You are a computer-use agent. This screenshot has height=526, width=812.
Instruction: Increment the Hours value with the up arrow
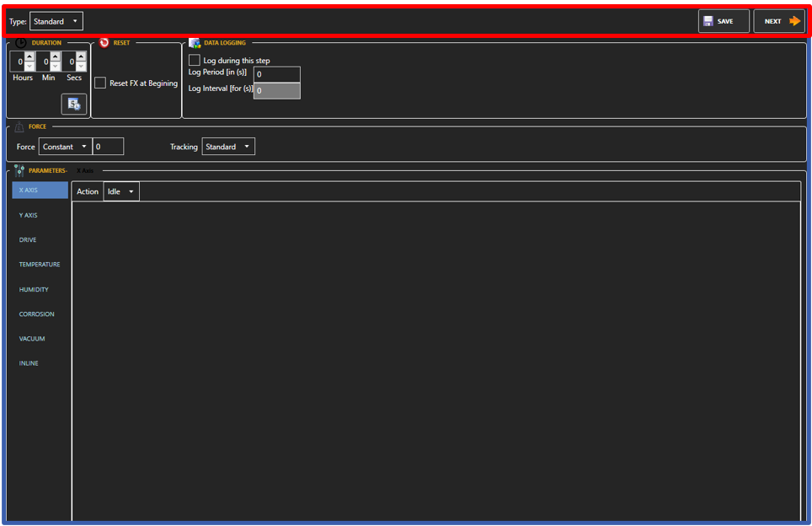pyautogui.click(x=29, y=56)
